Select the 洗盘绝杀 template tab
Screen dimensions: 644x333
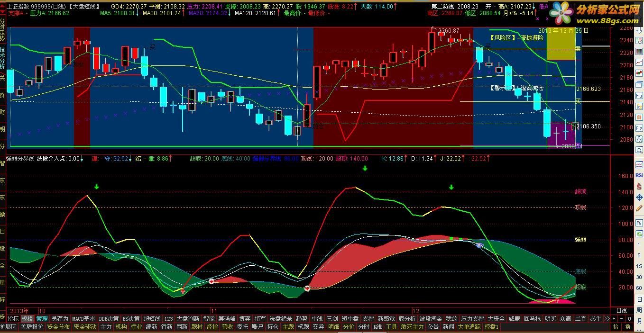coord(281,319)
